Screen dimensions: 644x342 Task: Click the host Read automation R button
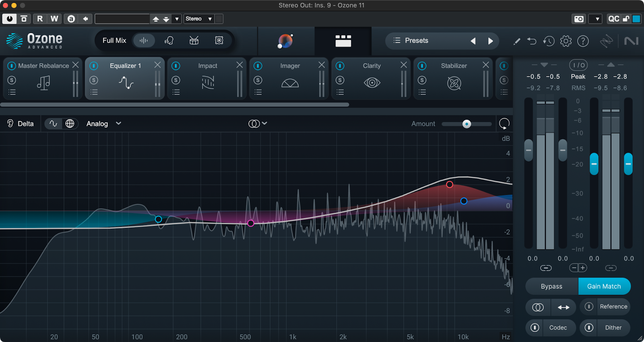40,19
